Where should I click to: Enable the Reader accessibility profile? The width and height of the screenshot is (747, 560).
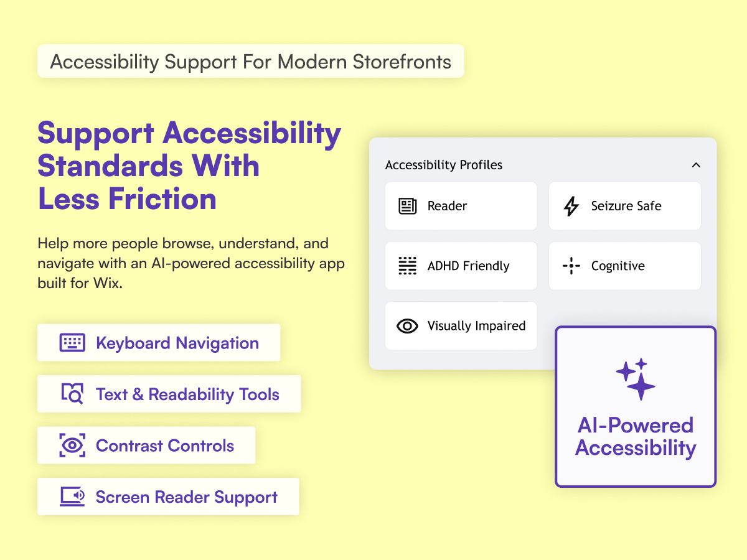pos(461,206)
